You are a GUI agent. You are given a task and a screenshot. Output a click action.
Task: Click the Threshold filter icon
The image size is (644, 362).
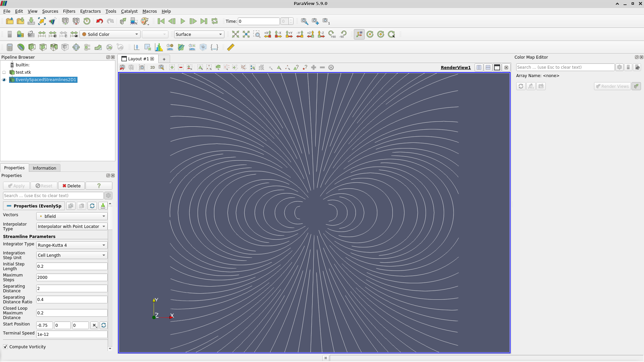click(54, 47)
